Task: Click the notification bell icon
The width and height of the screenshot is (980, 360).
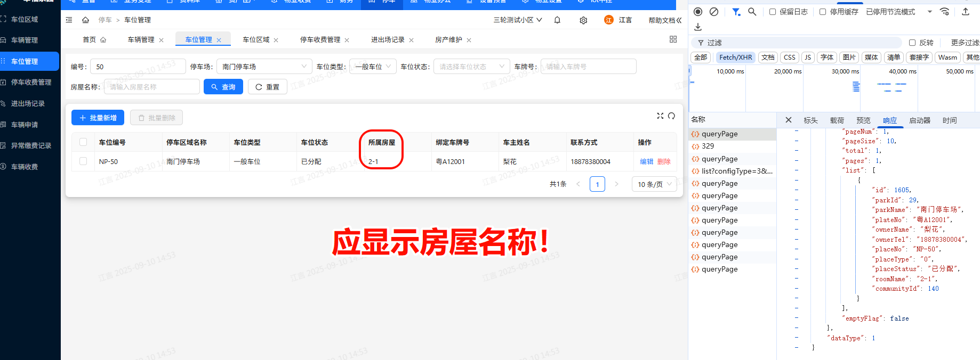Action: [557, 20]
